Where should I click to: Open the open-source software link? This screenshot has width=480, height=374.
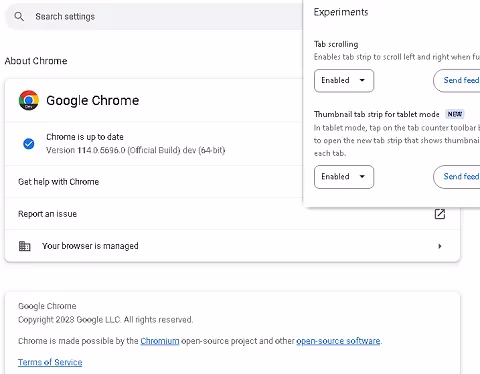point(338,341)
